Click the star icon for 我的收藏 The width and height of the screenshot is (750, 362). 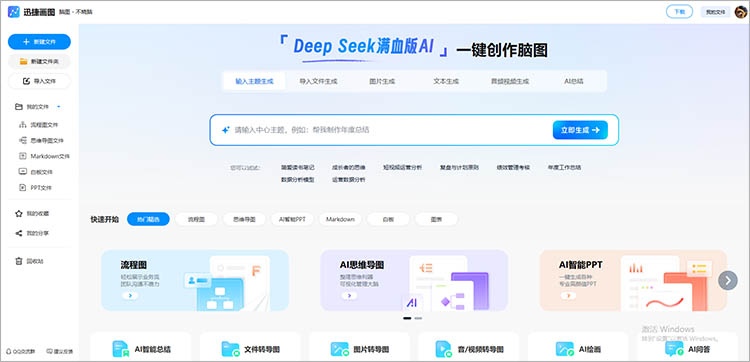tap(19, 213)
